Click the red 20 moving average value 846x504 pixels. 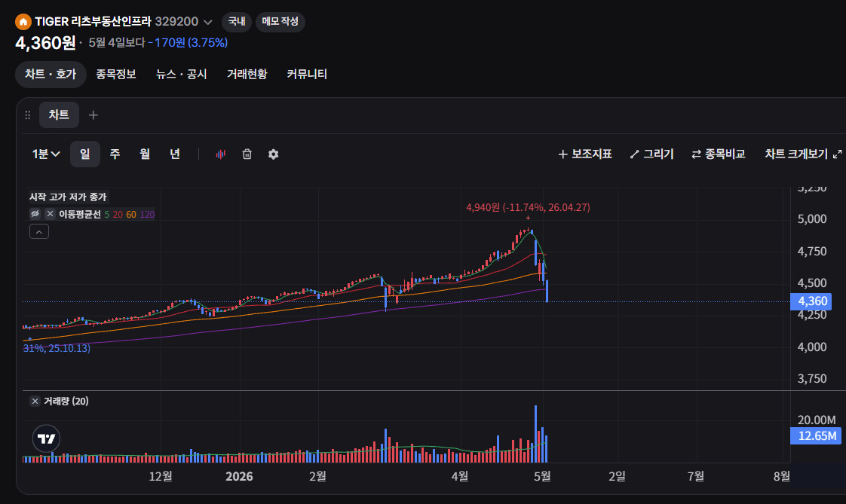[118, 214]
